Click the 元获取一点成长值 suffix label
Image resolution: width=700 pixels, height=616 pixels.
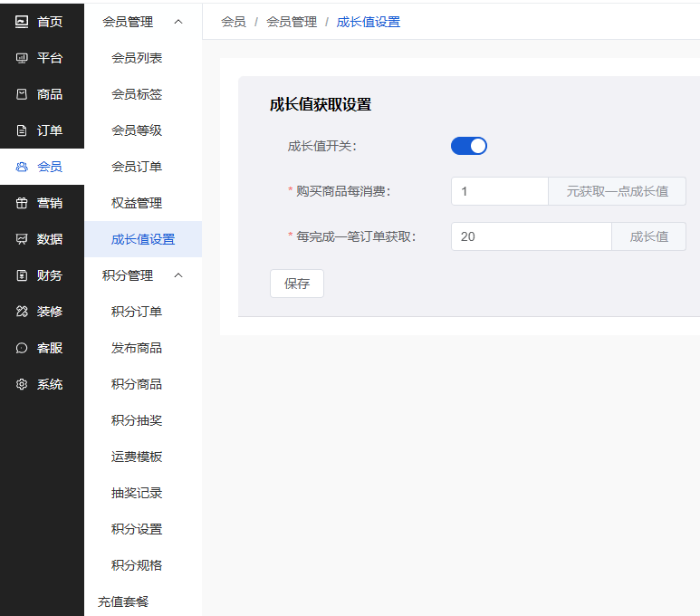tap(617, 191)
